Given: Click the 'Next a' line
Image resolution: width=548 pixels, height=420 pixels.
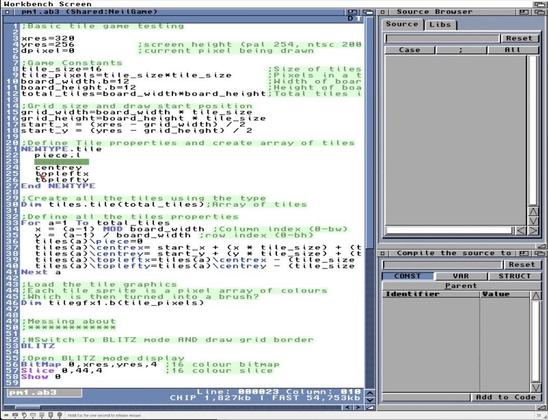Looking at the screenshot, I should point(41,272).
